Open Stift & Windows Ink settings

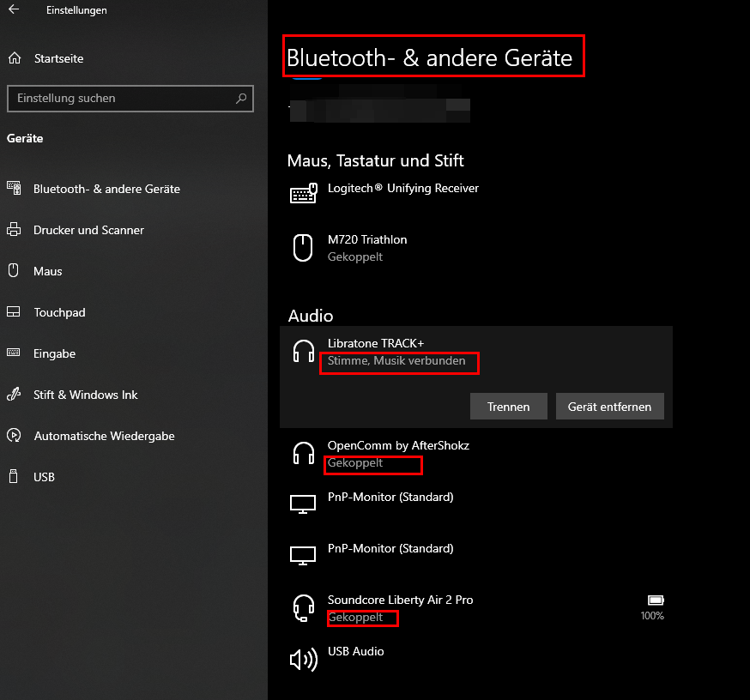click(x=86, y=395)
